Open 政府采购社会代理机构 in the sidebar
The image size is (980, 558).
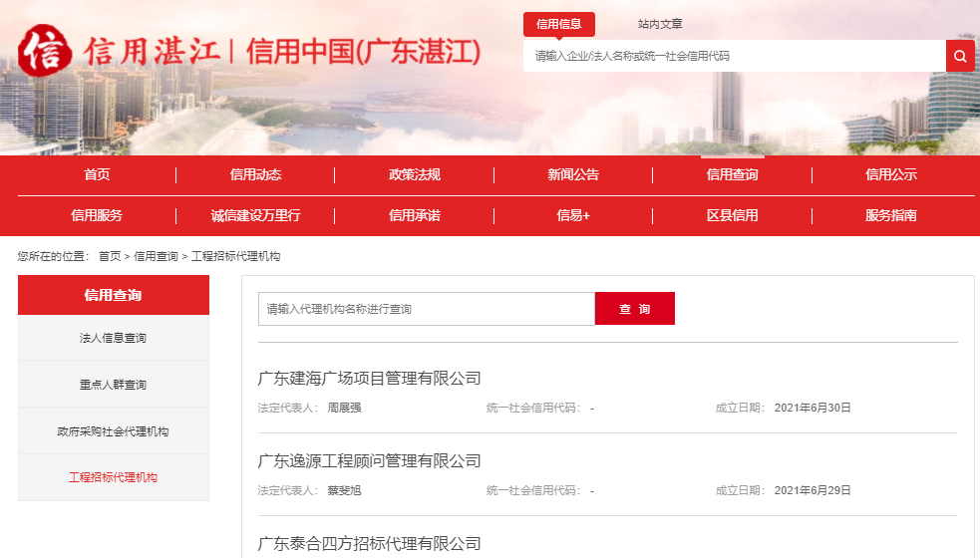coord(113,431)
